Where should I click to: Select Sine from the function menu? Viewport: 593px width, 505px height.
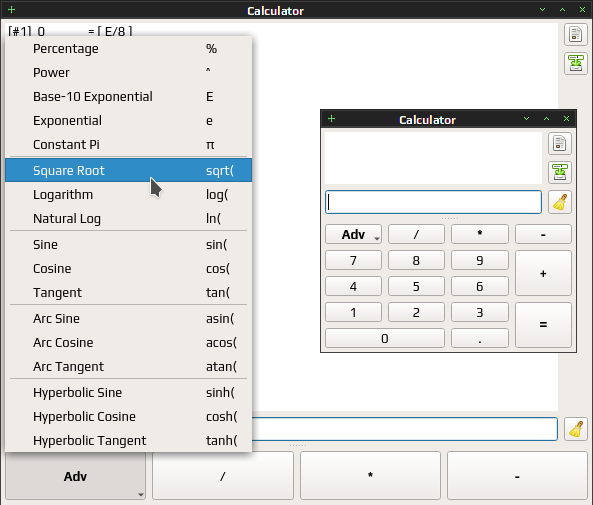pyautogui.click(x=128, y=244)
